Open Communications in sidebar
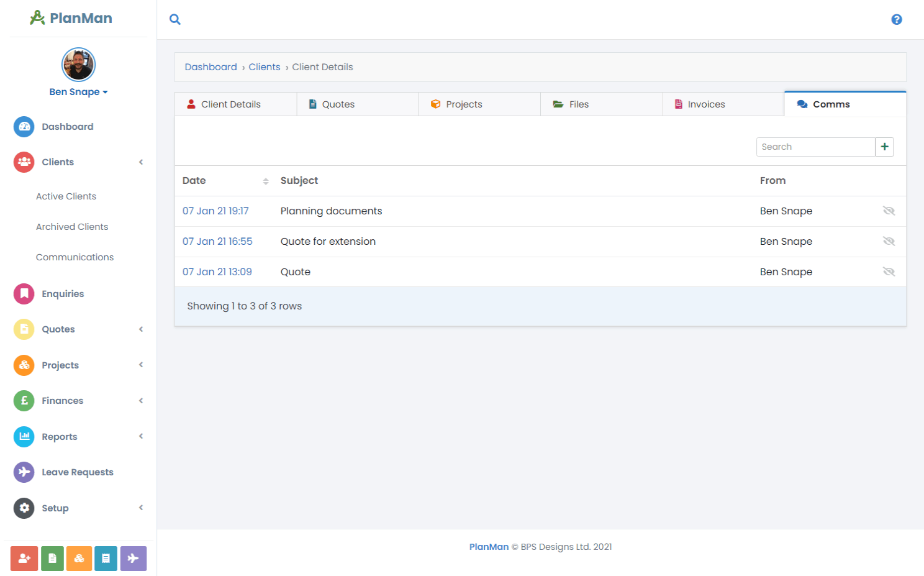The width and height of the screenshot is (924, 576). [75, 257]
